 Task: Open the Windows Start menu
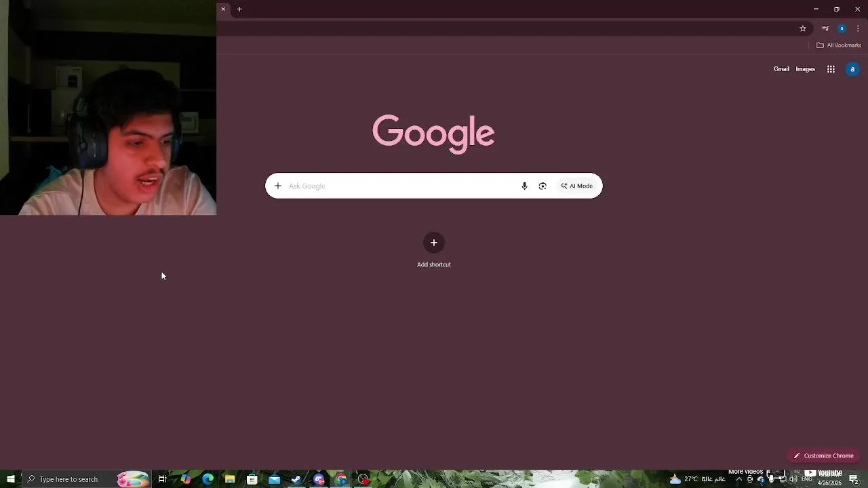(x=11, y=479)
